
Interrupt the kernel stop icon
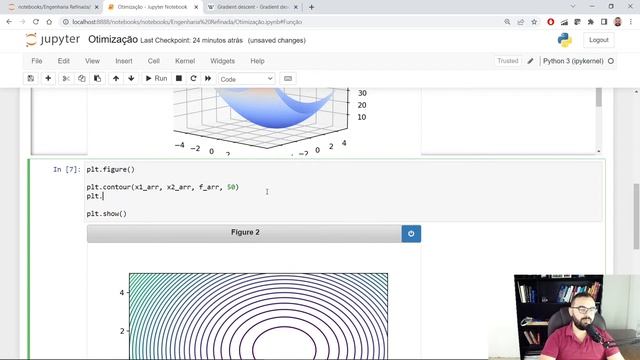click(x=179, y=78)
